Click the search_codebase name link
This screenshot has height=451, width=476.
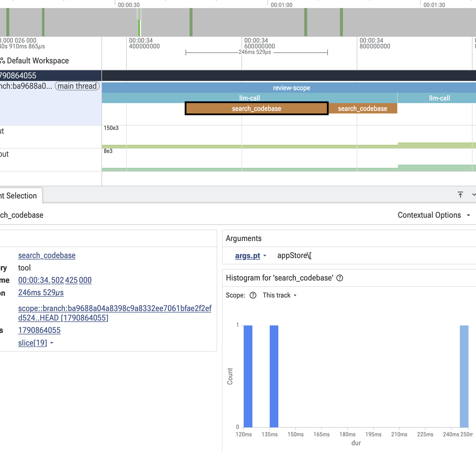pyautogui.click(x=47, y=255)
